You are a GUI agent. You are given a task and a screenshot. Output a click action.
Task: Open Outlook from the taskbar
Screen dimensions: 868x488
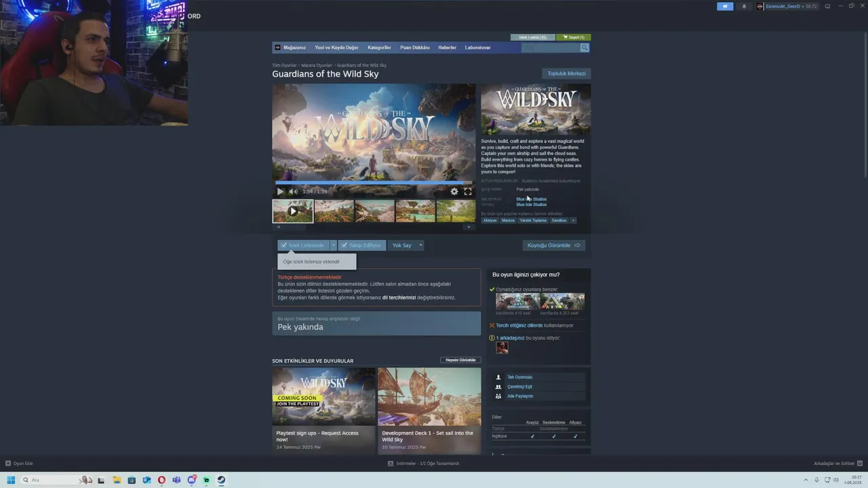[x=146, y=480]
